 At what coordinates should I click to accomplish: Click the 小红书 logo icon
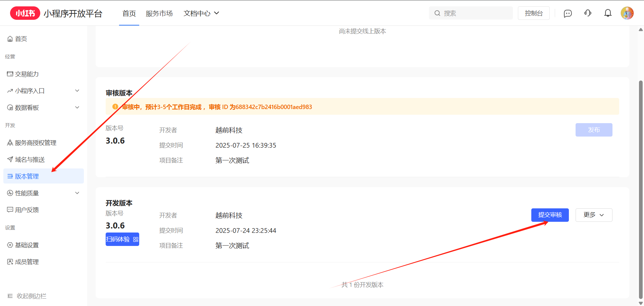(x=25, y=13)
